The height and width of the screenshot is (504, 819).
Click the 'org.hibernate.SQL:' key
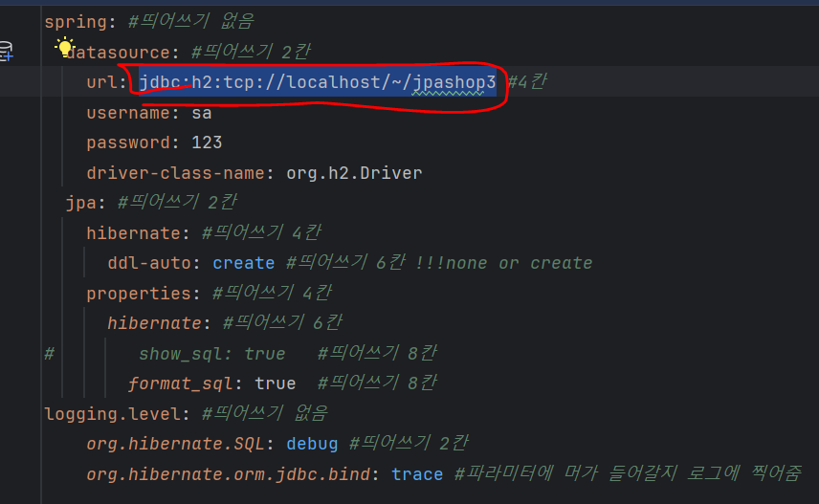(180, 444)
